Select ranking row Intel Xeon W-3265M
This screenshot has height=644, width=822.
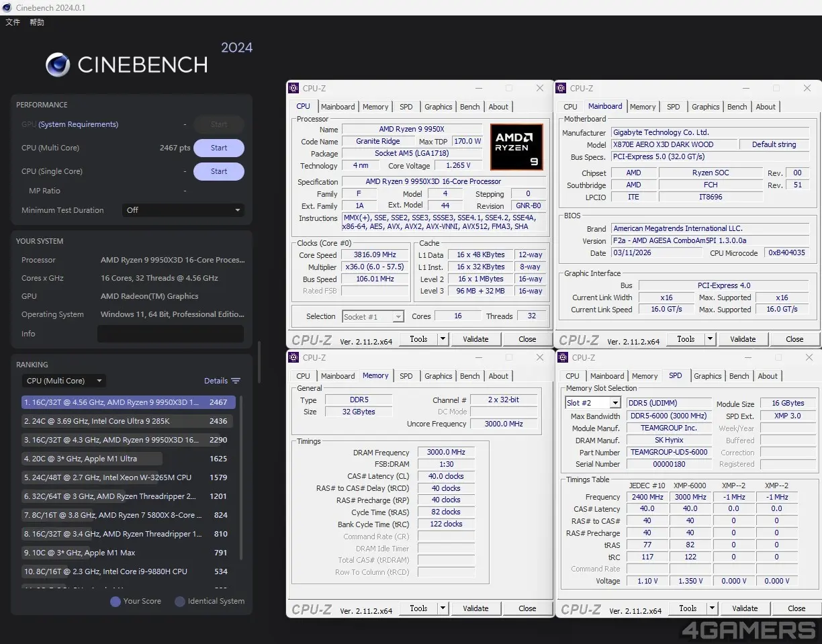pos(127,477)
